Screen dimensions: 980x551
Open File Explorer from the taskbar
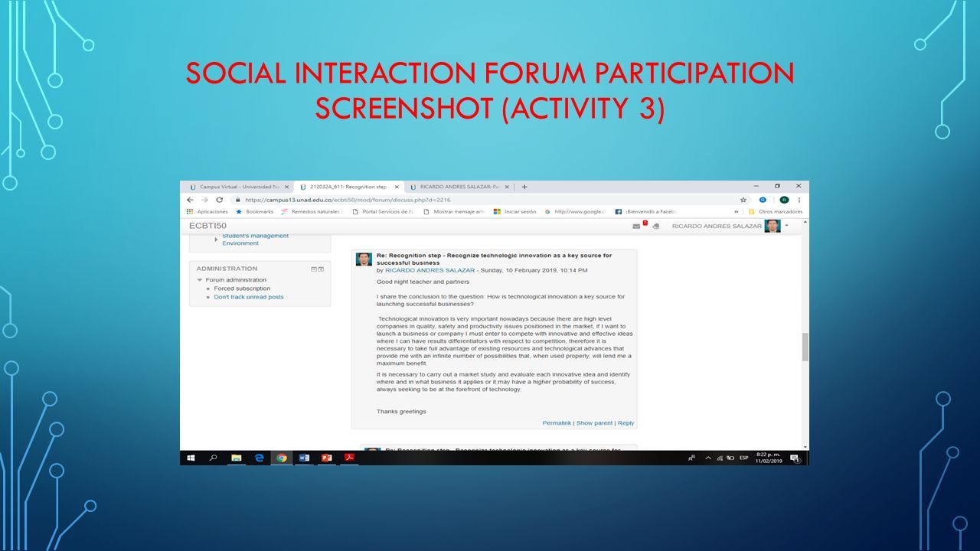(x=237, y=458)
